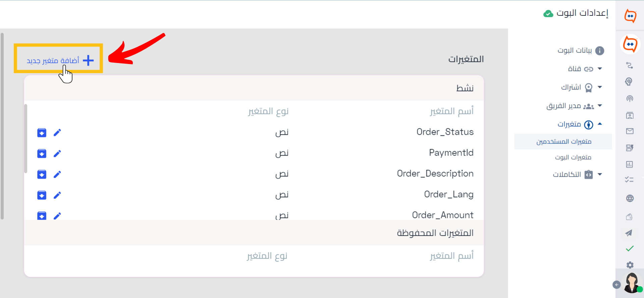644x298 pixels.
Task: Archive the PaymentId variable
Action: click(x=42, y=154)
